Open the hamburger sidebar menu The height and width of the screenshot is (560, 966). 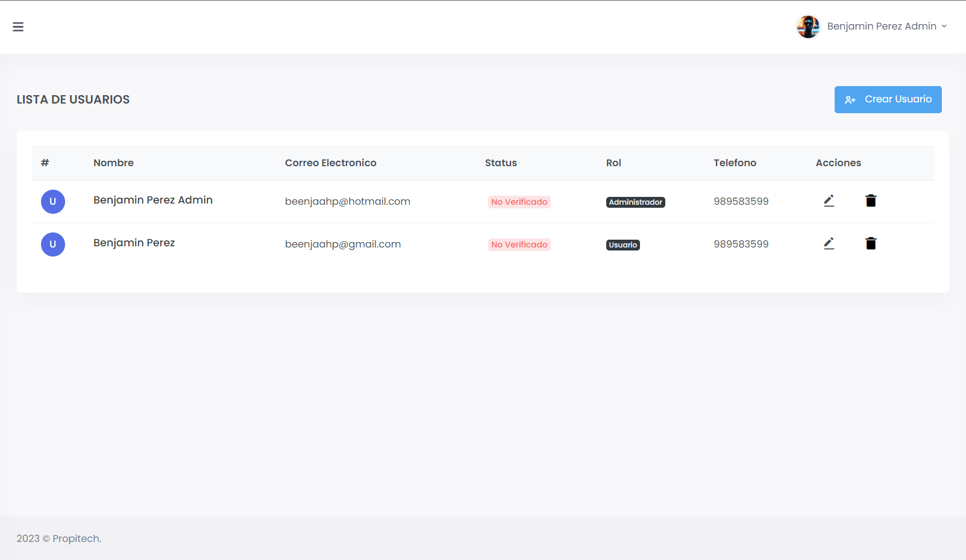point(18,26)
